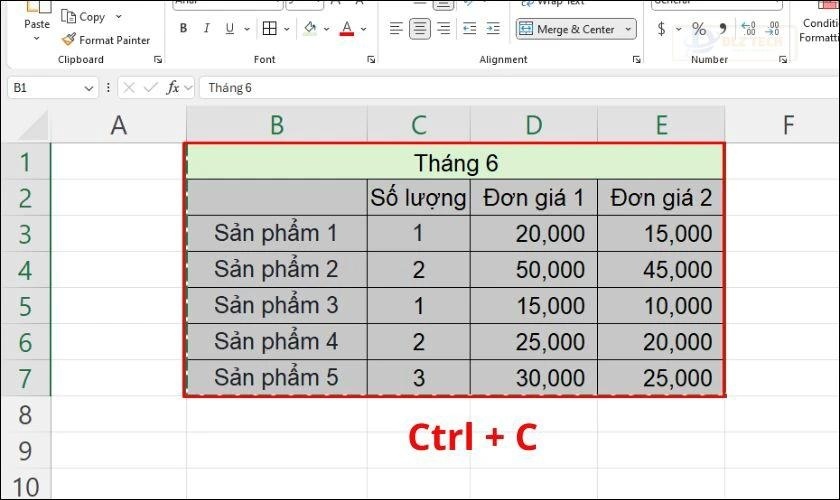This screenshot has height=500, width=840.
Task: Click the Paste button
Action: pyautogui.click(x=36, y=15)
